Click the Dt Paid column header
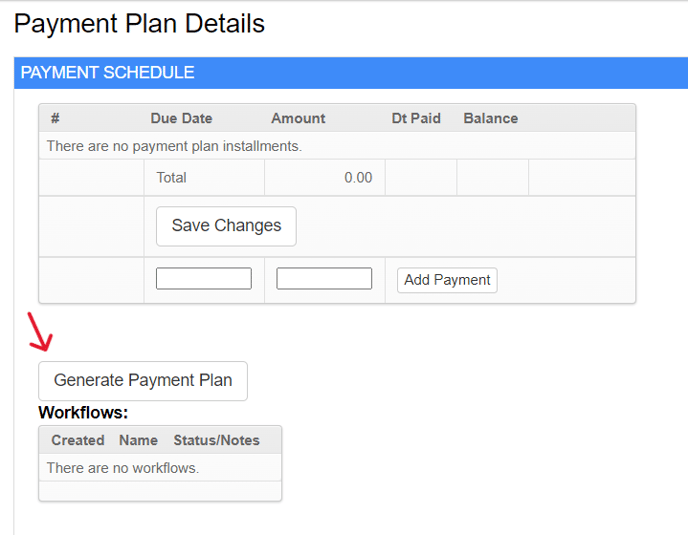688x535 pixels. [x=416, y=118]
